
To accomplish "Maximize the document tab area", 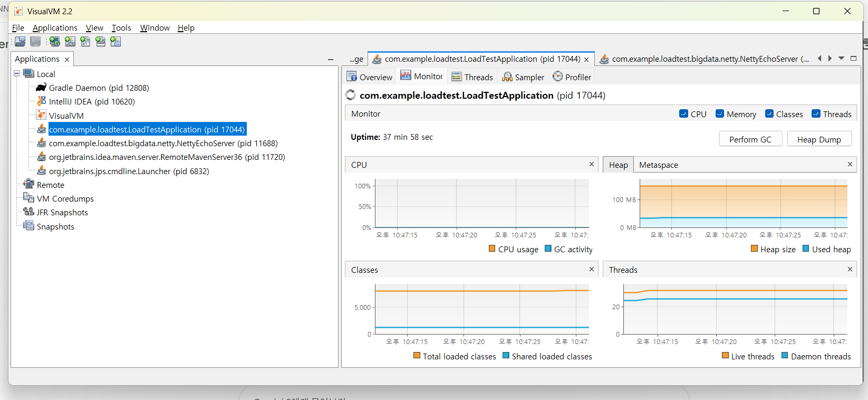I will pyautogui.click(x=853, y=58).
